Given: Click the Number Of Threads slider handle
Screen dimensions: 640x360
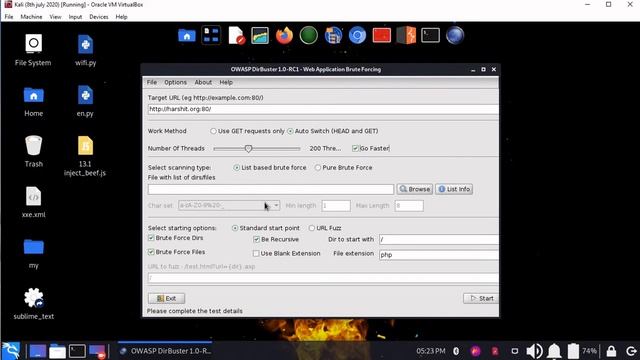Looking at the screenshot, I should [x=248, y=149].
